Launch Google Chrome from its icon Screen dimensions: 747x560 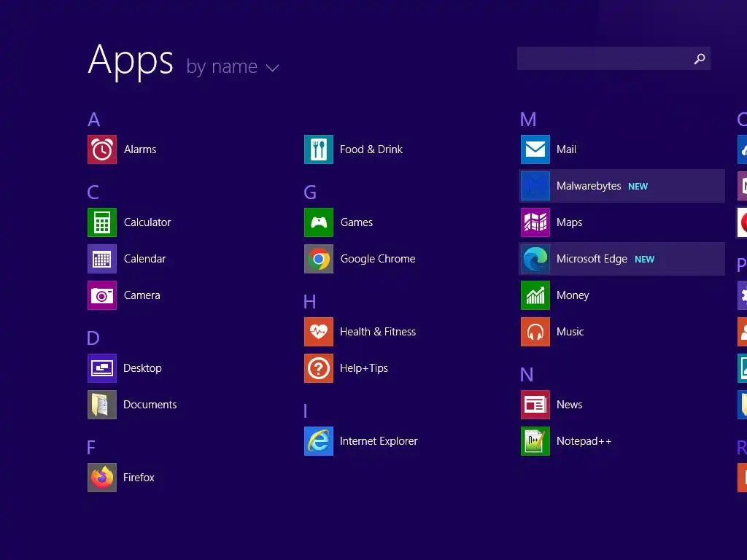point(319,259)
